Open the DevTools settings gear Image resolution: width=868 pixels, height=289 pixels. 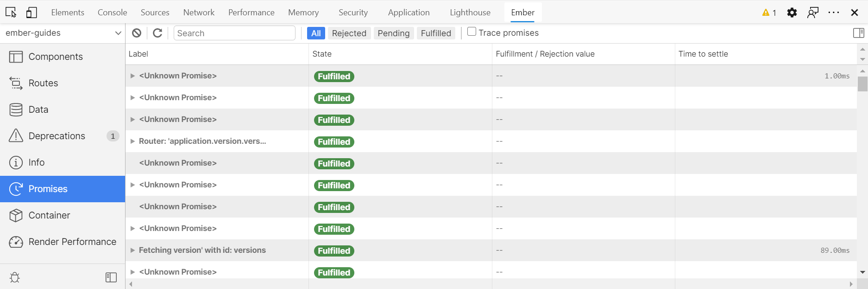(x=792, y=13)
